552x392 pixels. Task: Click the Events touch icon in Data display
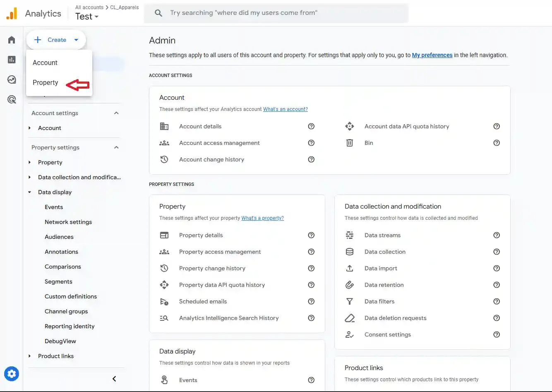coord(164,380)
